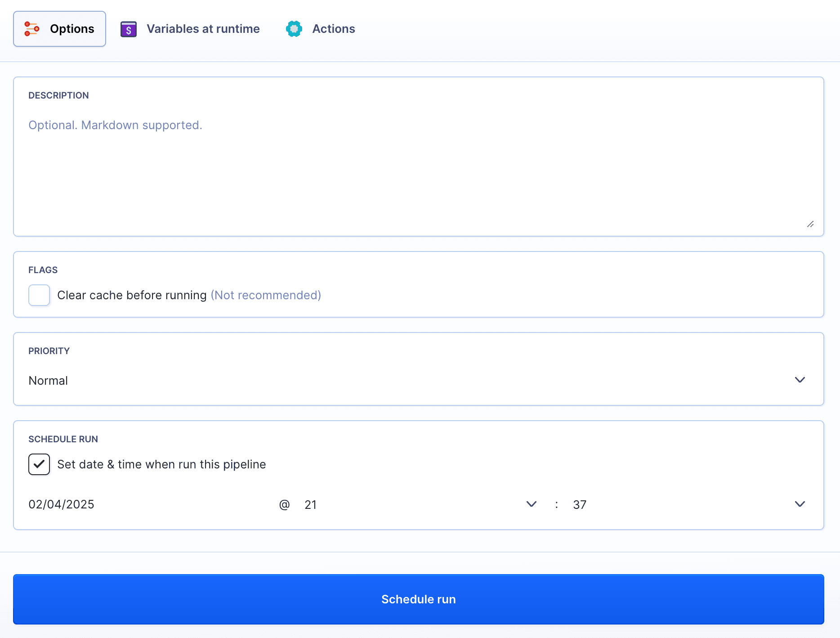Enable Clear cache before running checkbox
Image resolution: width=840 pixels, height=638 pixels.
point(39,295)
